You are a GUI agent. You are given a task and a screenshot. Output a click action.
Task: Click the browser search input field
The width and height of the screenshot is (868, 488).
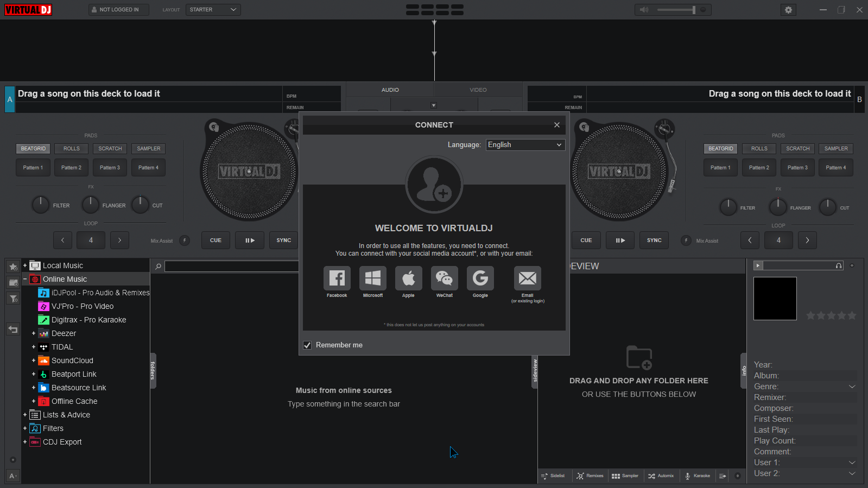click(232, 267)
